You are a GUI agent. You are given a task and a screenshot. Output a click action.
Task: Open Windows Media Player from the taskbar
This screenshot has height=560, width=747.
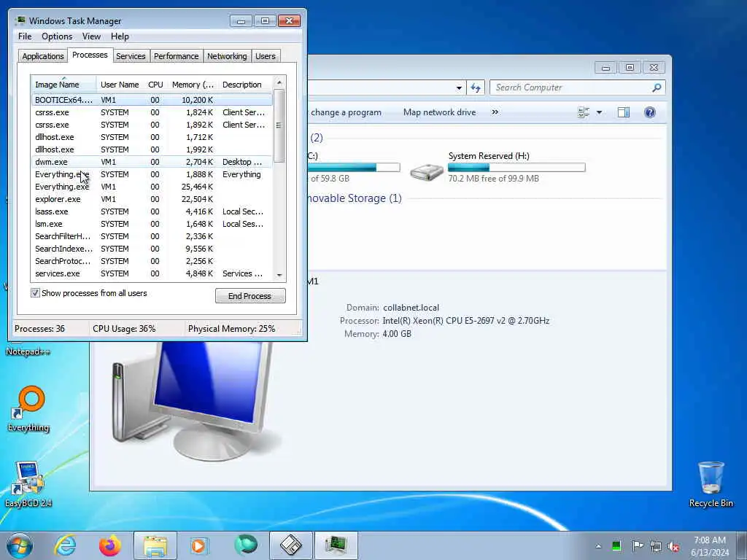[x=198, y=545]
